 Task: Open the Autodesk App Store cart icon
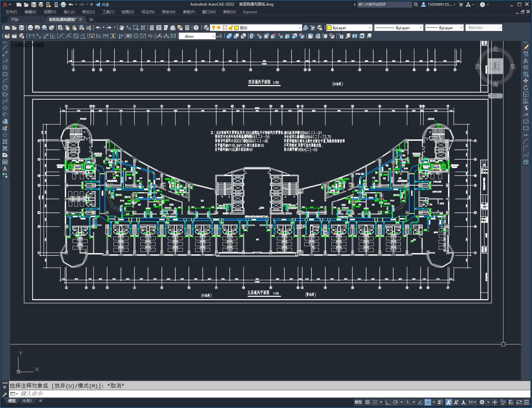(461, 4)
